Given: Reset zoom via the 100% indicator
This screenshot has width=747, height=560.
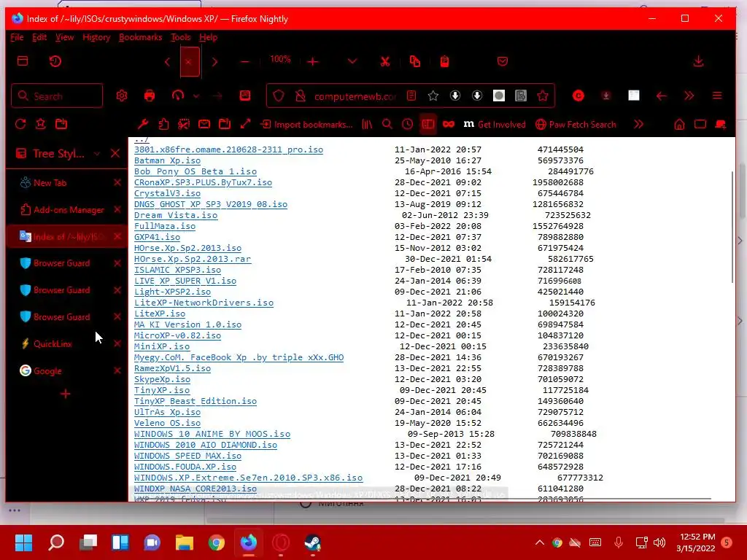Looking at the screenshot, I should tap(280, 60).
